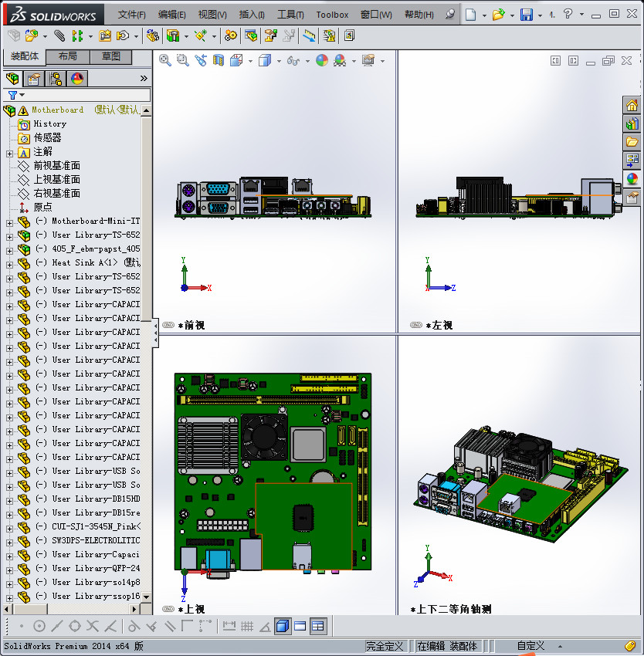Image resolution: width=644 pixels, height=656 pixels.
Task: Select the 前视基准面 plane in tree
Action: point(56,166)
